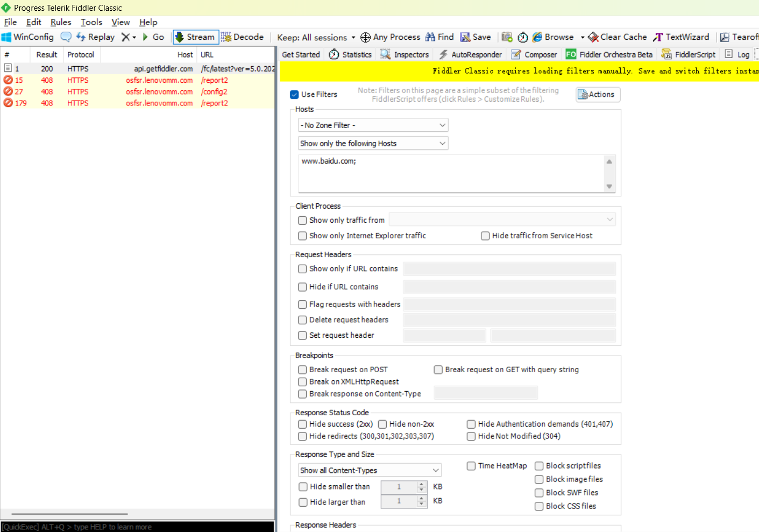
Task: Open the Edit menu
Action: [33, 22]
